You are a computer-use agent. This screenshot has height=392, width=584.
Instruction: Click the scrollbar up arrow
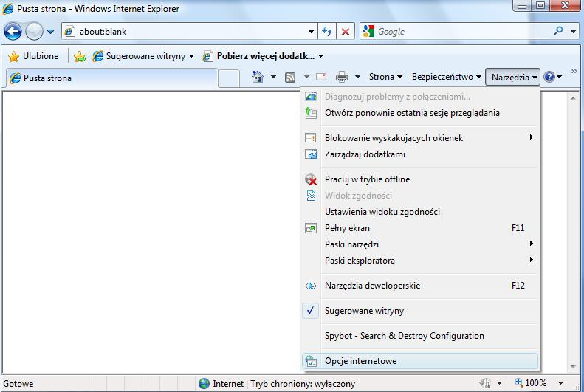(x=573, y=98)
